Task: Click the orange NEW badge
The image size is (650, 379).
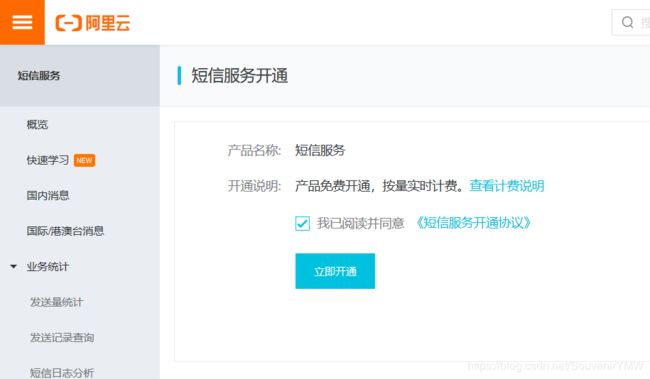Action: click(x=84, y=160)
